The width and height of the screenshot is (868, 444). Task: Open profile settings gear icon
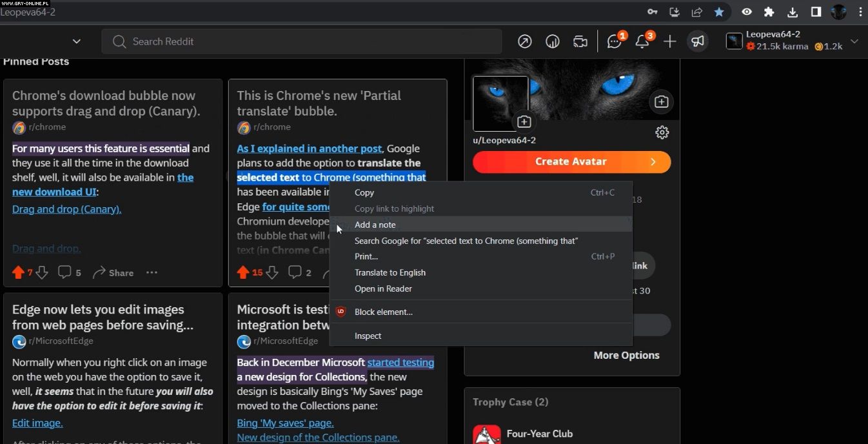(x=662, y=132)
